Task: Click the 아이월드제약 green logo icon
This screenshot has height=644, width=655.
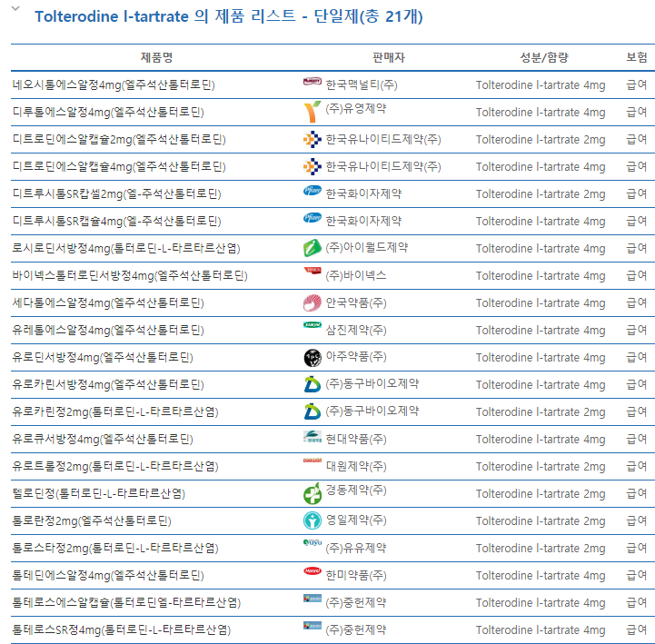Action: coord(312,248)
